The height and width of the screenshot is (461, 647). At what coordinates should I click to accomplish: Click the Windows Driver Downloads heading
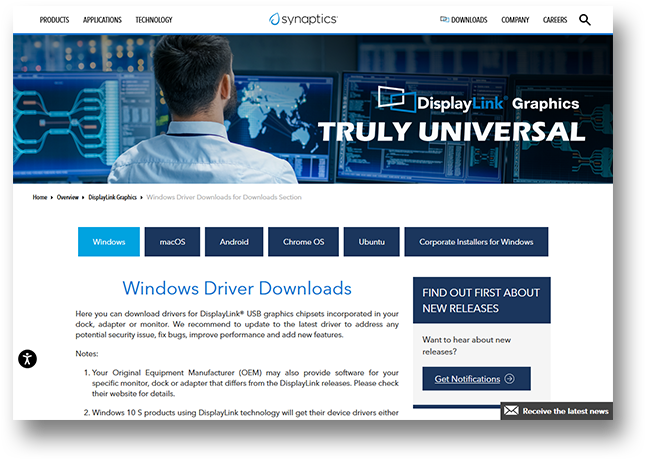pyautogui.click(x=237, y=288)
